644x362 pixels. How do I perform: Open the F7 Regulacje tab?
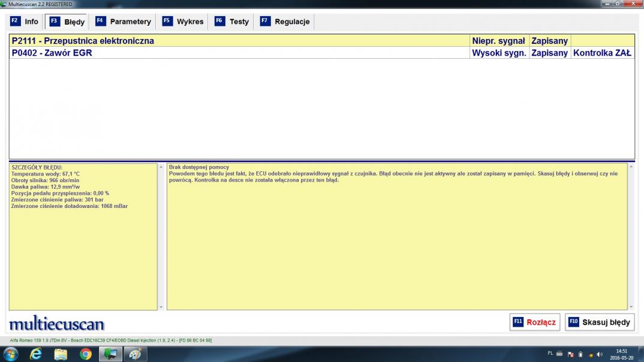(x=285, y=22)
